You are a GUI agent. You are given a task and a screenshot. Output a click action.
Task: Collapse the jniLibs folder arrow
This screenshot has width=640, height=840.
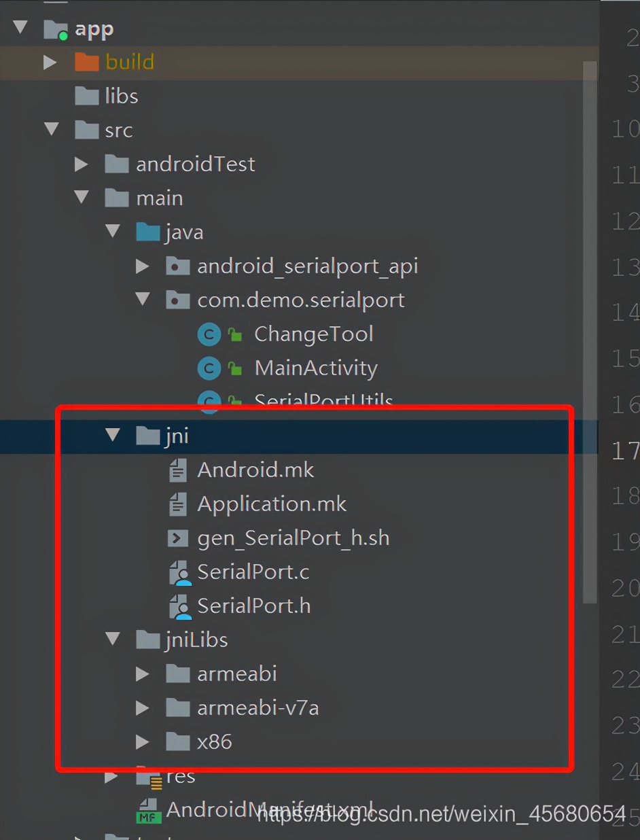click(x=113, y=639)
